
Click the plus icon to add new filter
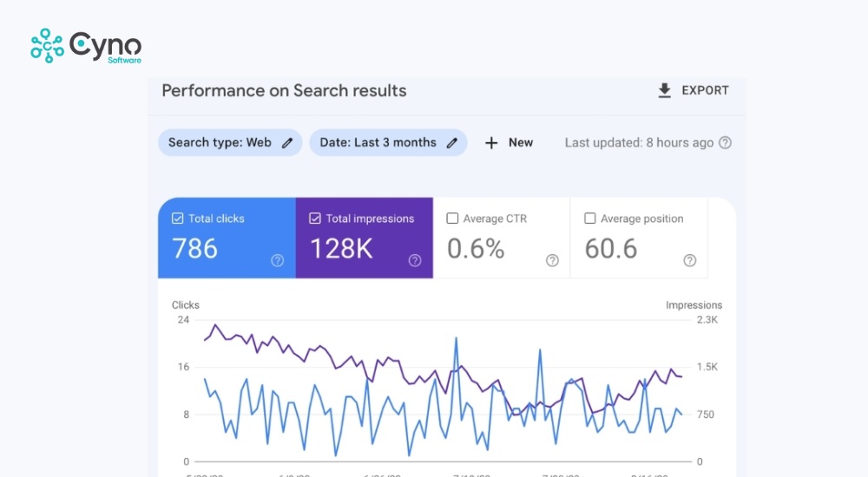click(x=491, y=143)
